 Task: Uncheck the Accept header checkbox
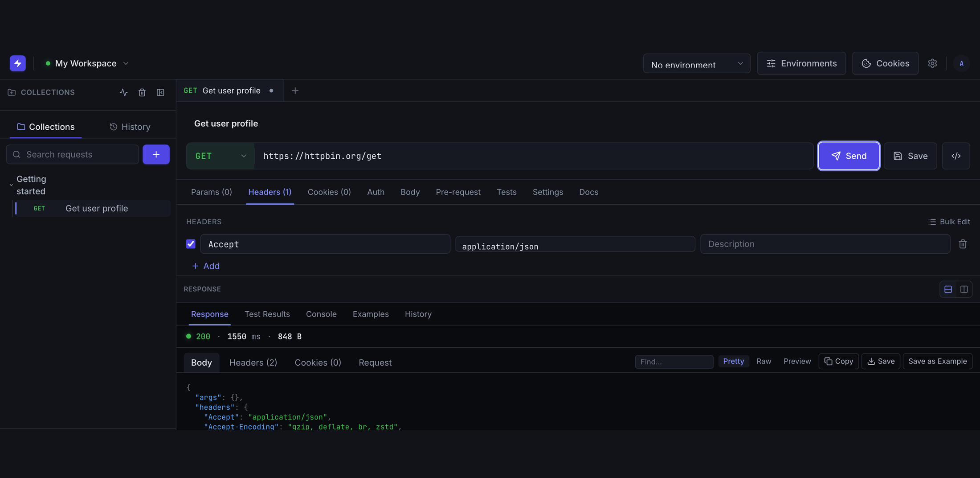click(x=191, y=244)
